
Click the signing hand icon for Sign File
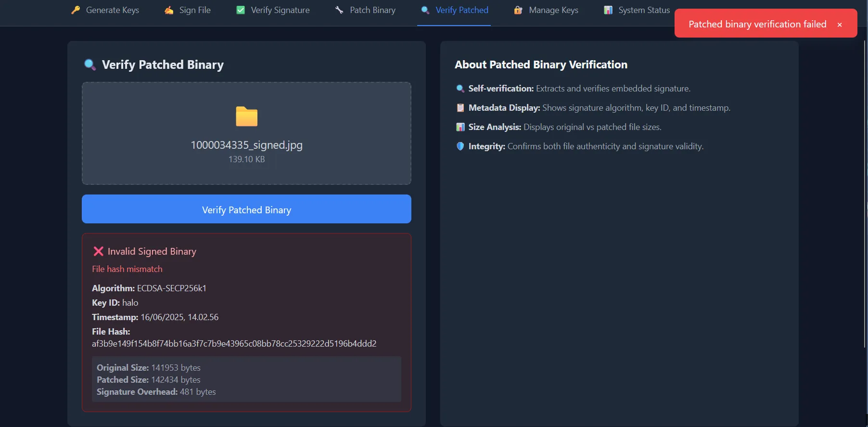click(169, 10)
